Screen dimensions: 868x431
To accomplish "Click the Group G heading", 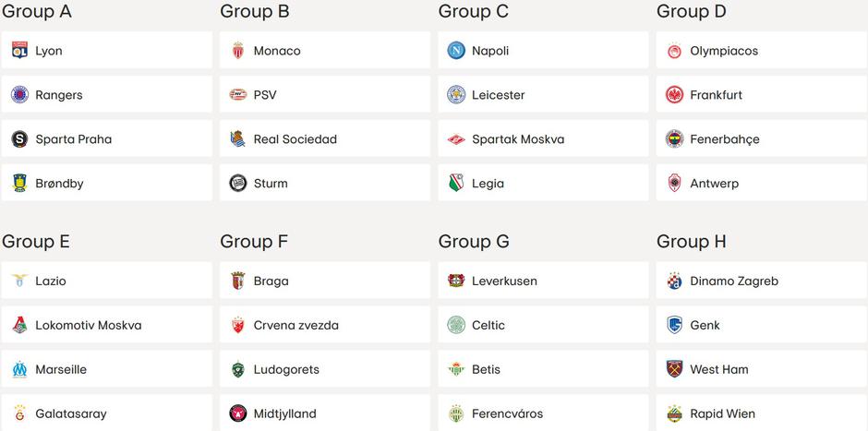I will (x=474, y=242).
